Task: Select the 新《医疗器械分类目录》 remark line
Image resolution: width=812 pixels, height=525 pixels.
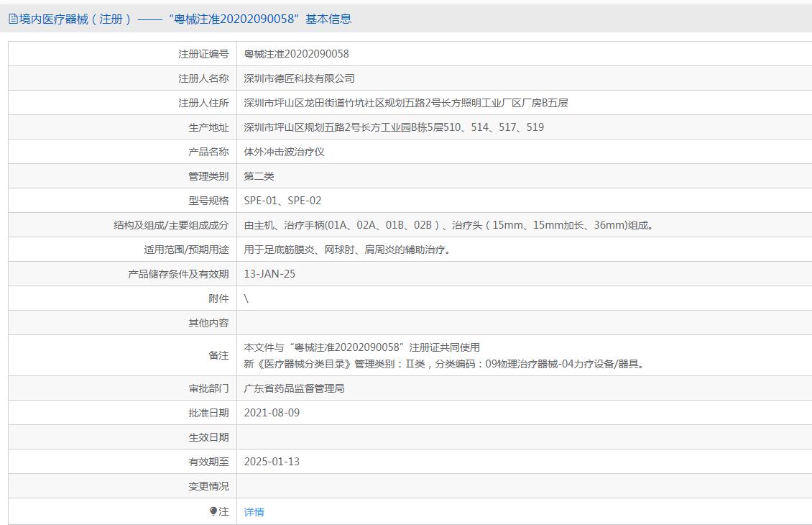Action: pos(446,364)
